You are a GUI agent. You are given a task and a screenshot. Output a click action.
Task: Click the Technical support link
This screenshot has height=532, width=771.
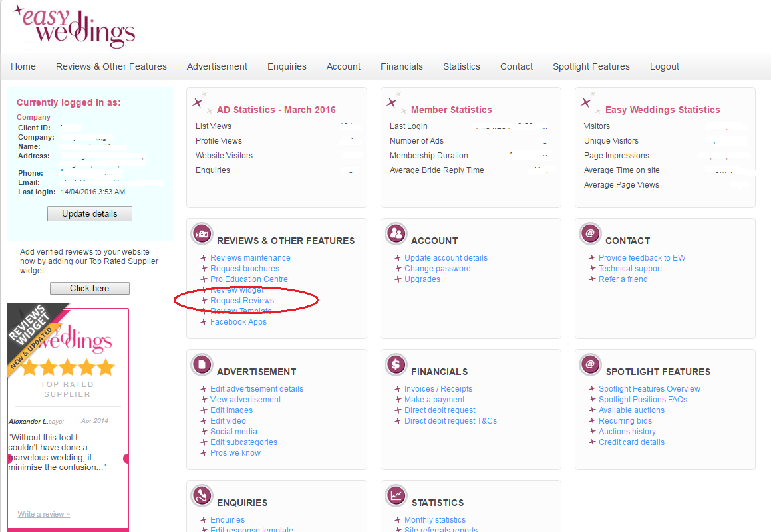click(x=631, y=269)
